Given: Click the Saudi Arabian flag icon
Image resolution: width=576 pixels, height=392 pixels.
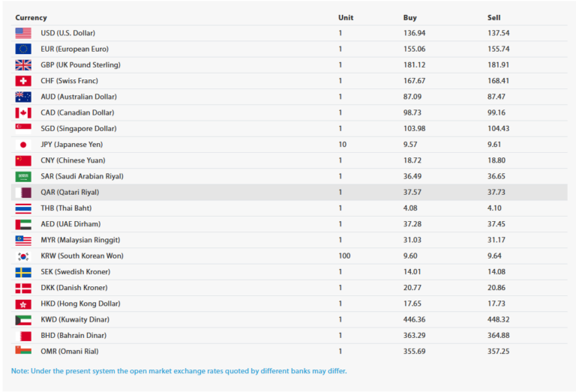Looking at the screenshot, I should click(23, 176).
